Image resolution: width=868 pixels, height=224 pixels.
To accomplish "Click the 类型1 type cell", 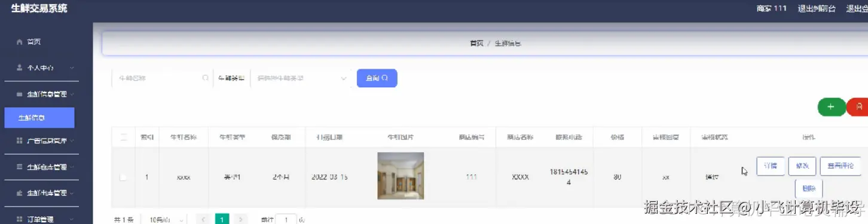I will [233, 177].
